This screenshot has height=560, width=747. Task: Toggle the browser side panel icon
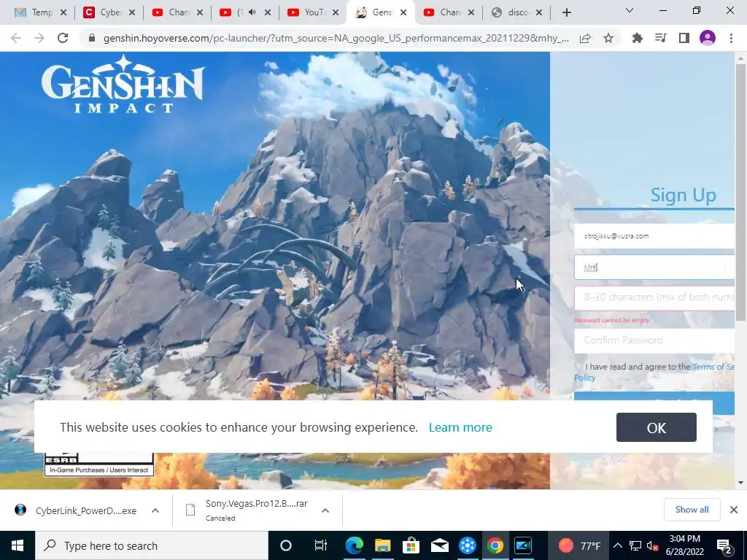coord(684,38)
